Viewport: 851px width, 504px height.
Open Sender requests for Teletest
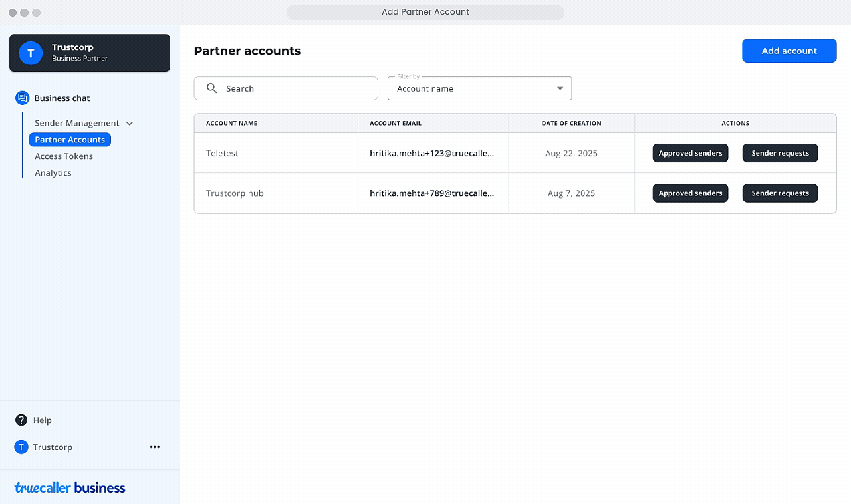[780, 153]
